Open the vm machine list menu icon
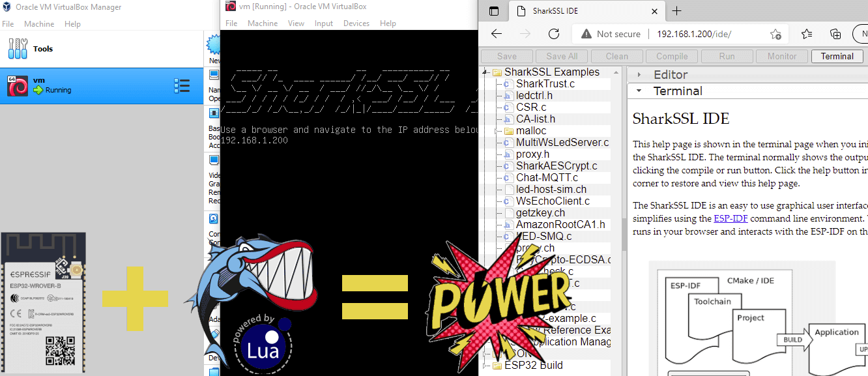This screenshot has height=376, width=868. coord(182,86)
